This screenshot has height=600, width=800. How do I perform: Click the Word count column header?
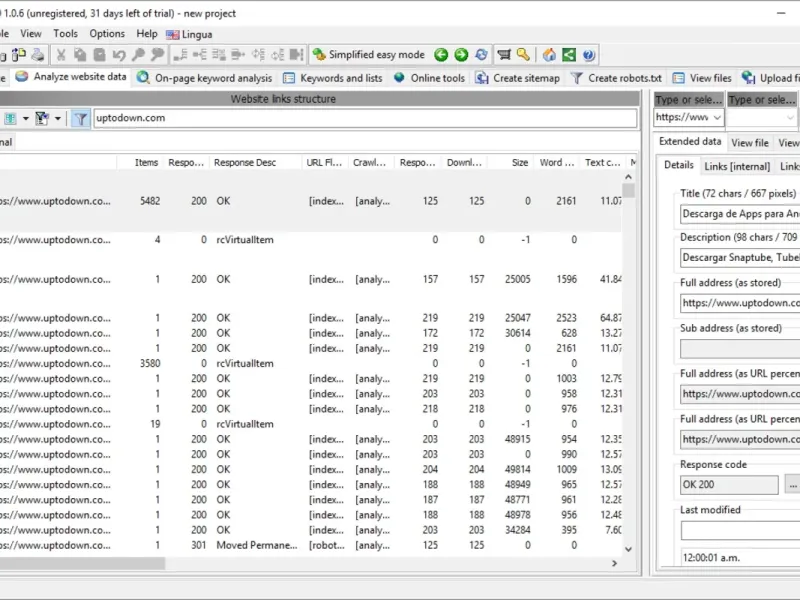557,162
